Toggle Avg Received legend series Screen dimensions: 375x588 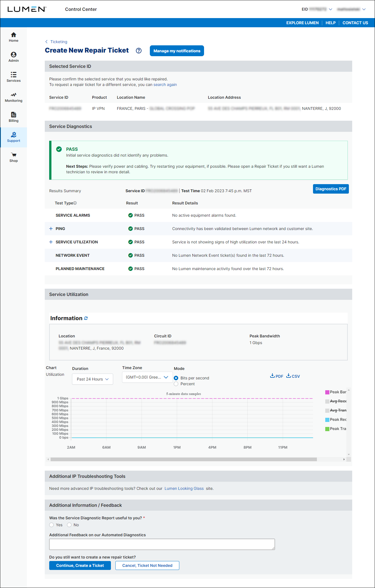336,401
